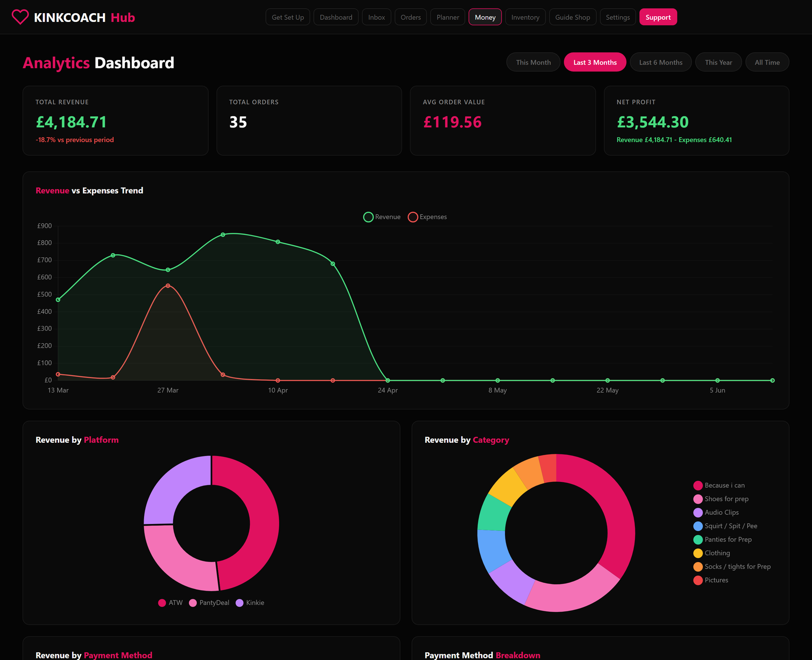Image resolution: width=812 pixels, height=660 pixels.
Task: Click the revenue point at 24 Apr
Action: point(388,380)
